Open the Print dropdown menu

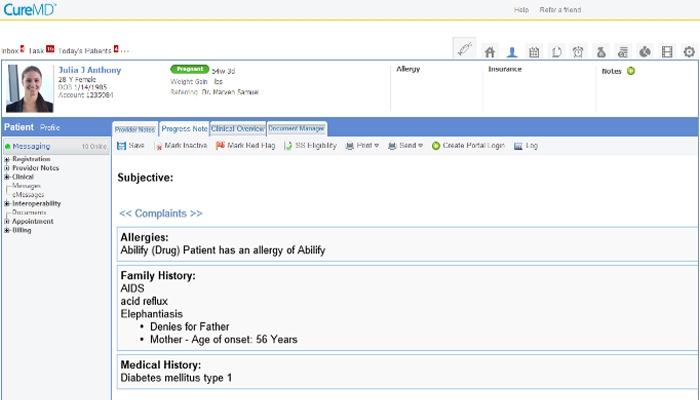coord(361,146)
